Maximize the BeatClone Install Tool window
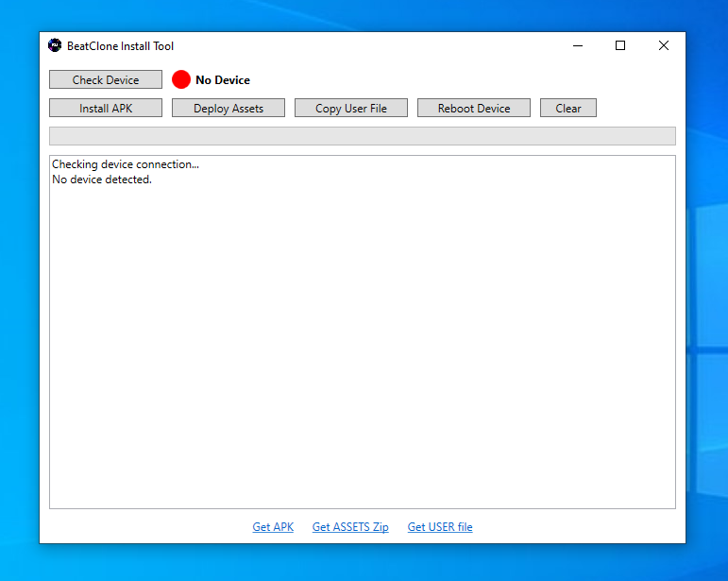 tap(620, 45)
